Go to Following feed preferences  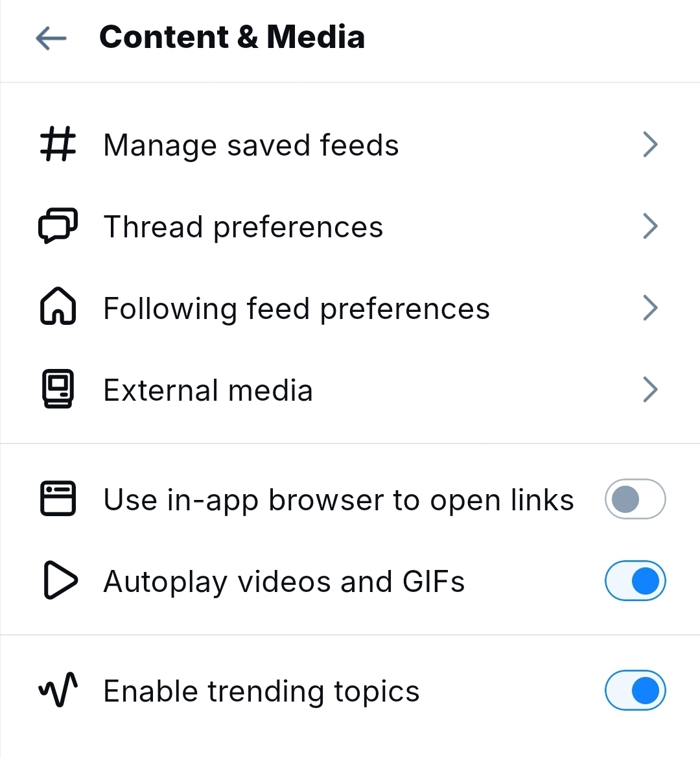click(x=296, y=309)
